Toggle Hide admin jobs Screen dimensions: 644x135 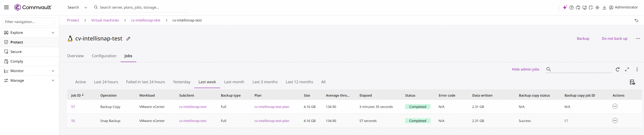pyautogui.click(x=526, y=69)
